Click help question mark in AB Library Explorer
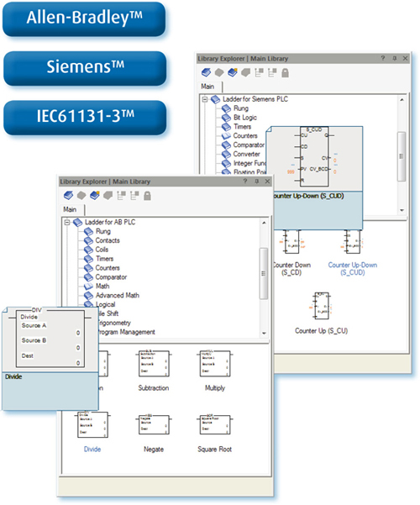 (245, 181)
